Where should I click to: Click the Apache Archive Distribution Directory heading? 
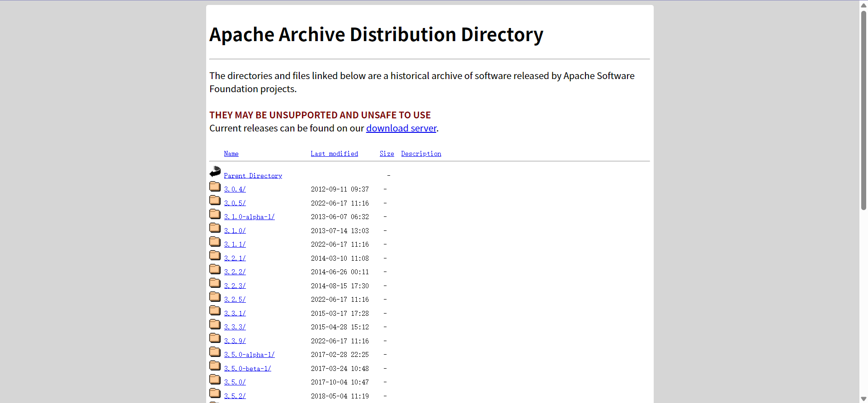376,35
